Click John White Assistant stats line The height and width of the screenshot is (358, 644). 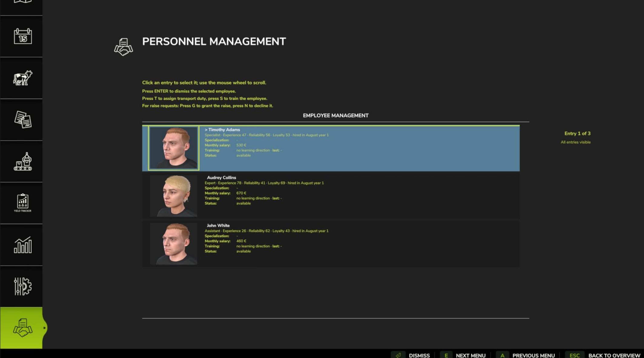(x=266, y=231)
